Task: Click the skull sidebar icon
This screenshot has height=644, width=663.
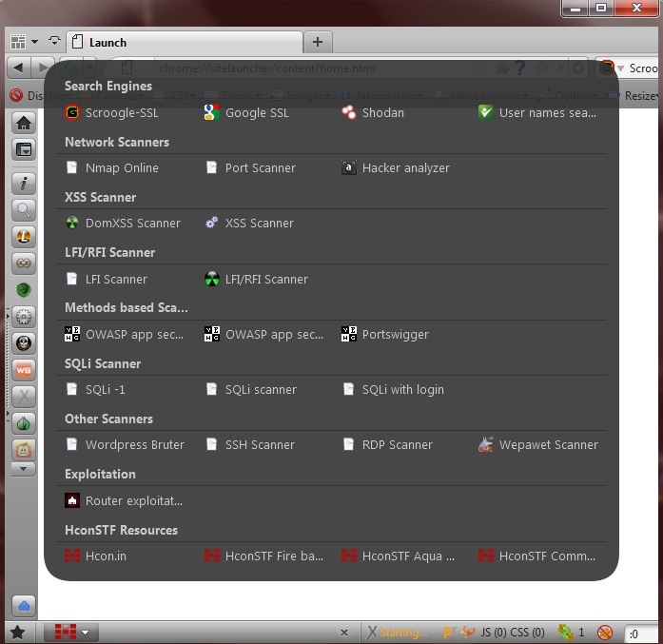Action: coord(24,343)
